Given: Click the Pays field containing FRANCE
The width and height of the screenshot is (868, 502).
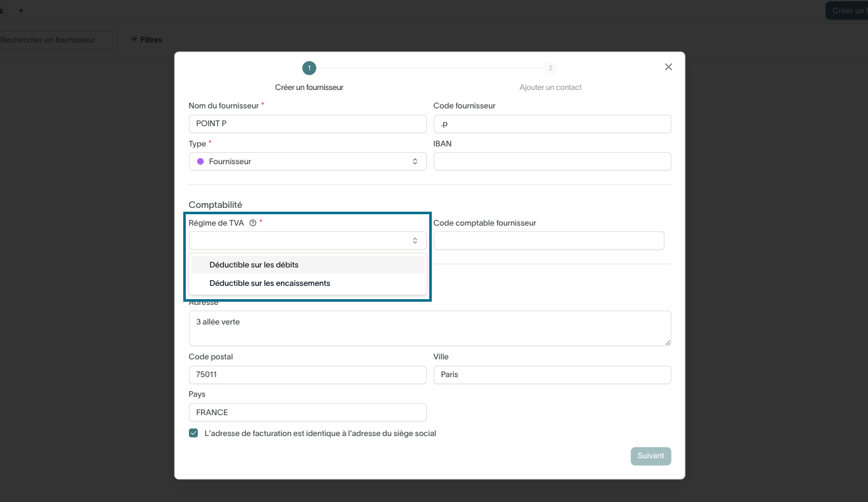Looking at the screenshot, I should pos(308,412).
